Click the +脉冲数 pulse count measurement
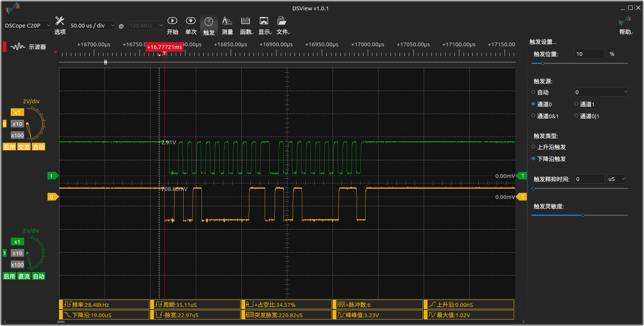The width and height of the screenshot is (644, 326). click(378, 305)
